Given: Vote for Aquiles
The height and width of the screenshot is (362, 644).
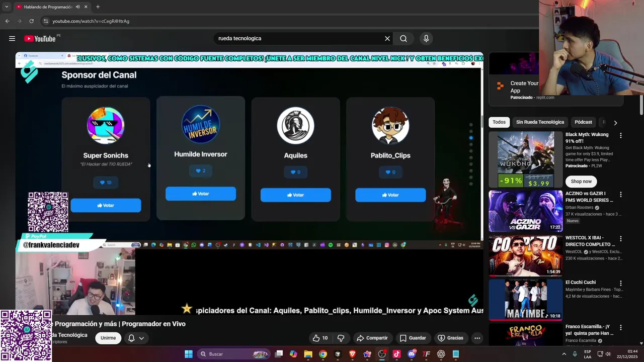Looking at the screenshot, I should 295,195.
